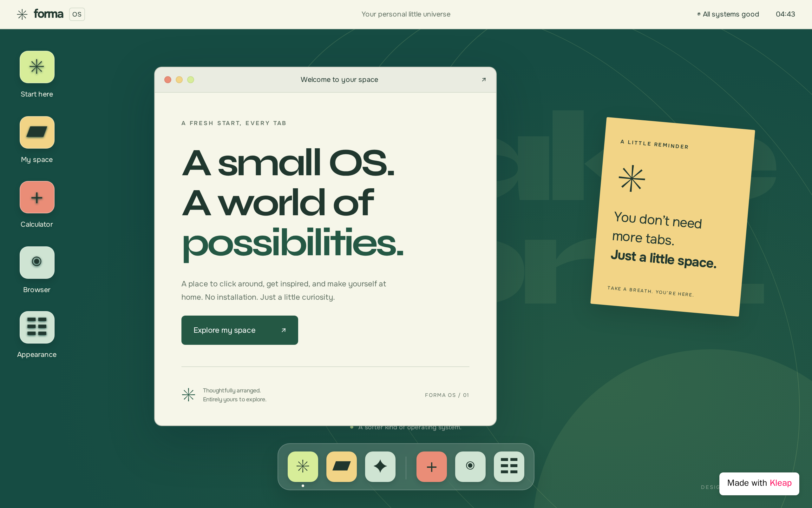Click the forma asterisk logo in top bar
812x508 pixels.
tap(22, 14)
